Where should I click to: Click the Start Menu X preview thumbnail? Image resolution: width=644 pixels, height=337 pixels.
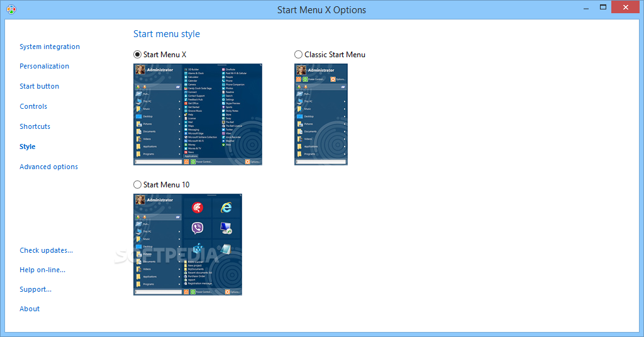point(197,114)
